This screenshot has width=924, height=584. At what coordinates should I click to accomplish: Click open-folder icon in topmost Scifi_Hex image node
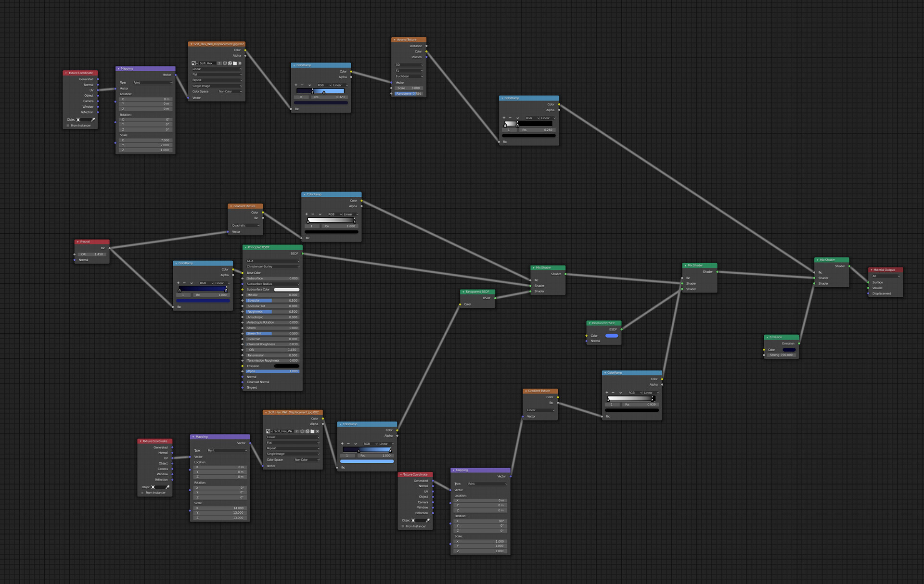[x=235, y=63]
